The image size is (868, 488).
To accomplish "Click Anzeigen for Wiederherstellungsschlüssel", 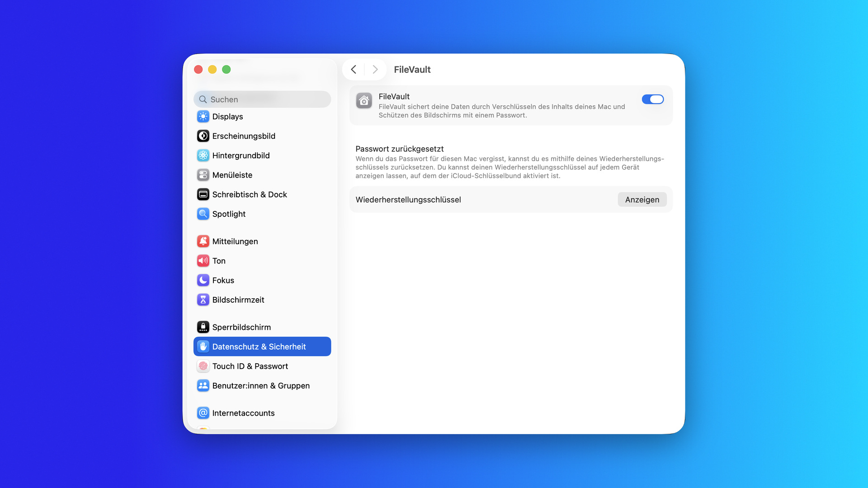I will coord(642,200).
